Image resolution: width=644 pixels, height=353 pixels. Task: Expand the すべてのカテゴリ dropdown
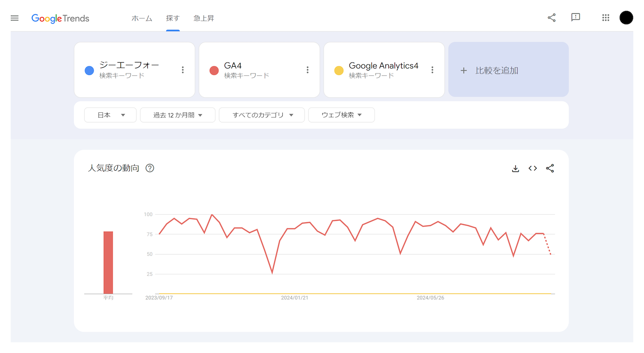pos(262,115)
